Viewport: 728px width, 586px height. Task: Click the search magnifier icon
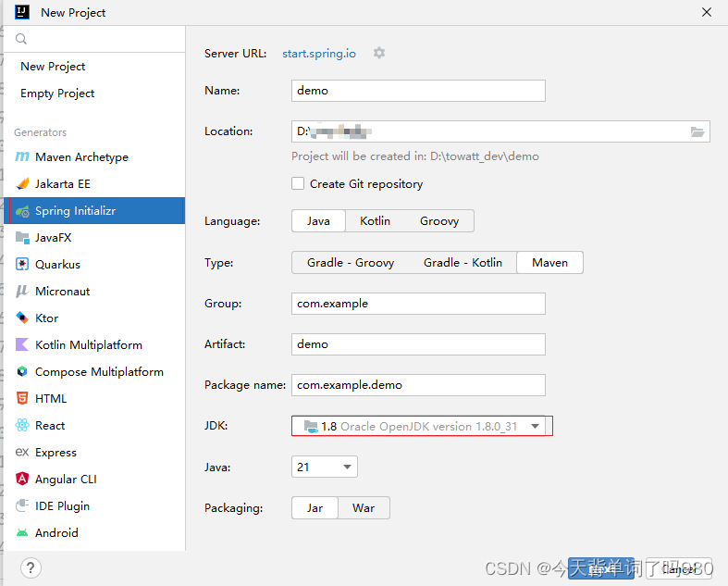click(x=21, y=39)
